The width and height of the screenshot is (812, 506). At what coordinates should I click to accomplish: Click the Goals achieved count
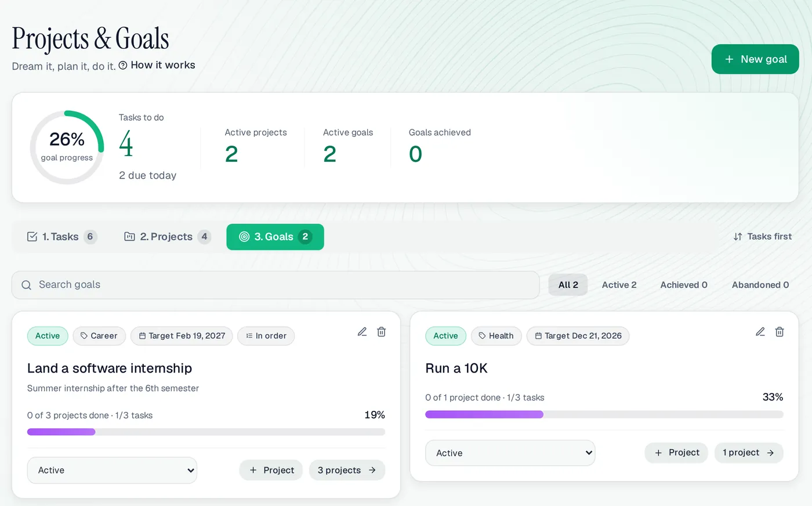(x=415, y=154)
